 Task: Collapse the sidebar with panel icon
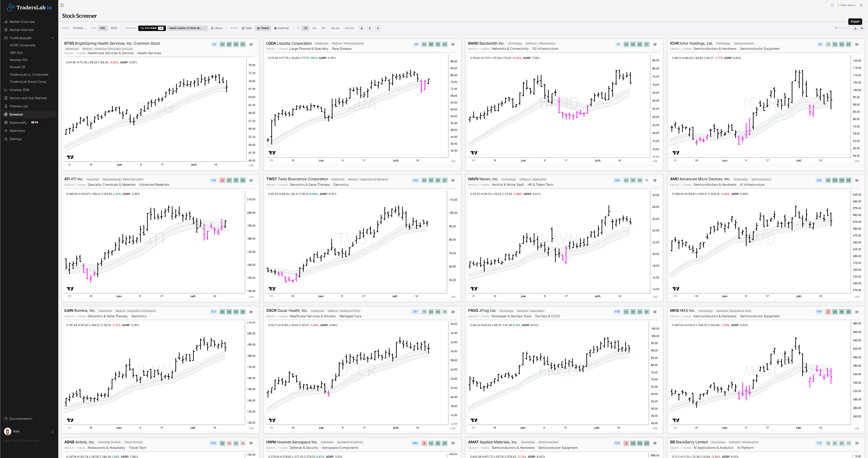(x=62, y=5)
